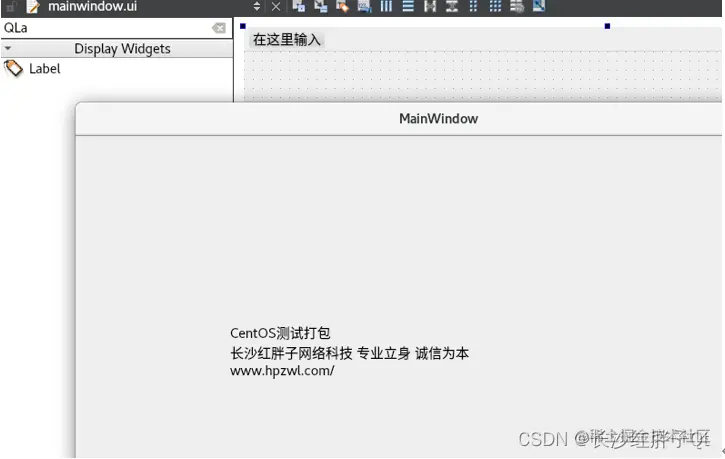Apply Lay Out in a Grid

click(x=495, y=6)
